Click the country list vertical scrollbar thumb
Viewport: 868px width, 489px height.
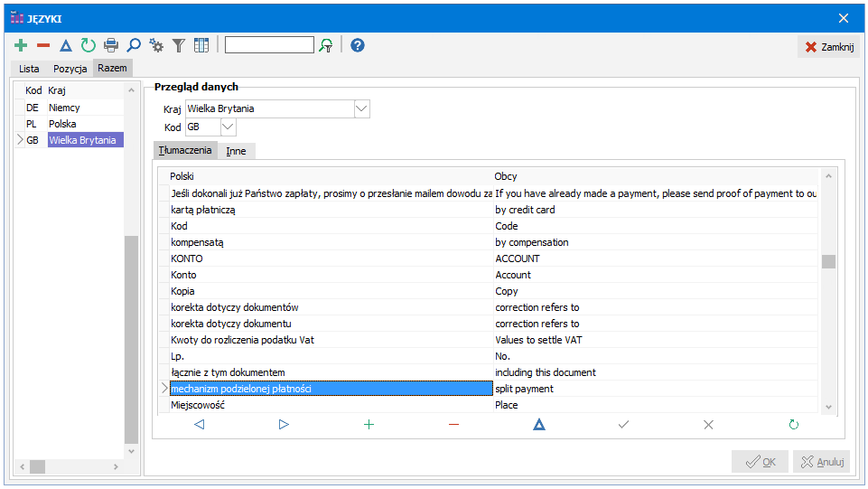click(x=131, y=340)
